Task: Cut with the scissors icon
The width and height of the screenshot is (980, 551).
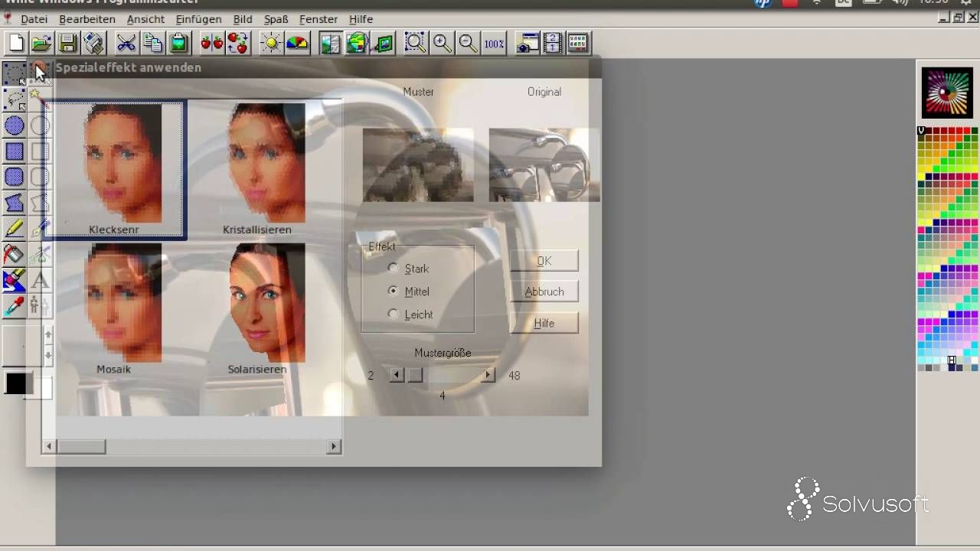Action: click(126, 43)
